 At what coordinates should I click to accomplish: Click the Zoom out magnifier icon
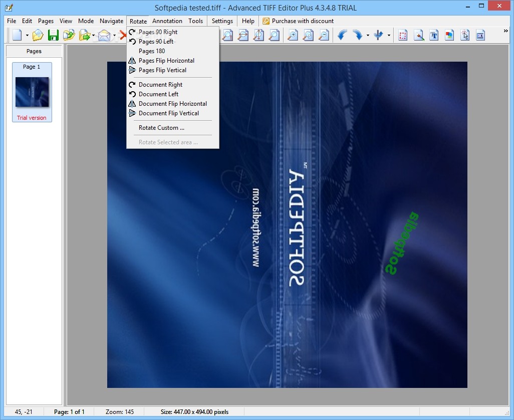(324, 35)
